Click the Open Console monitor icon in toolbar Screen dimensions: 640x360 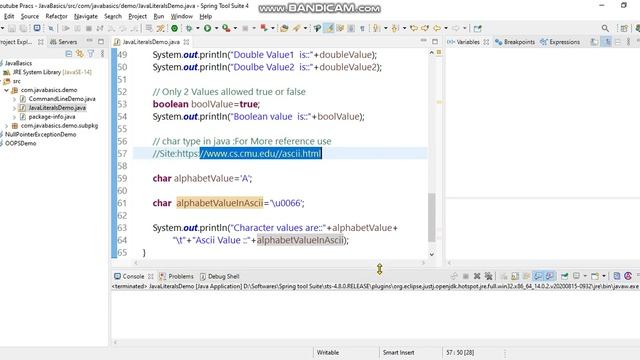pos(37,28)
